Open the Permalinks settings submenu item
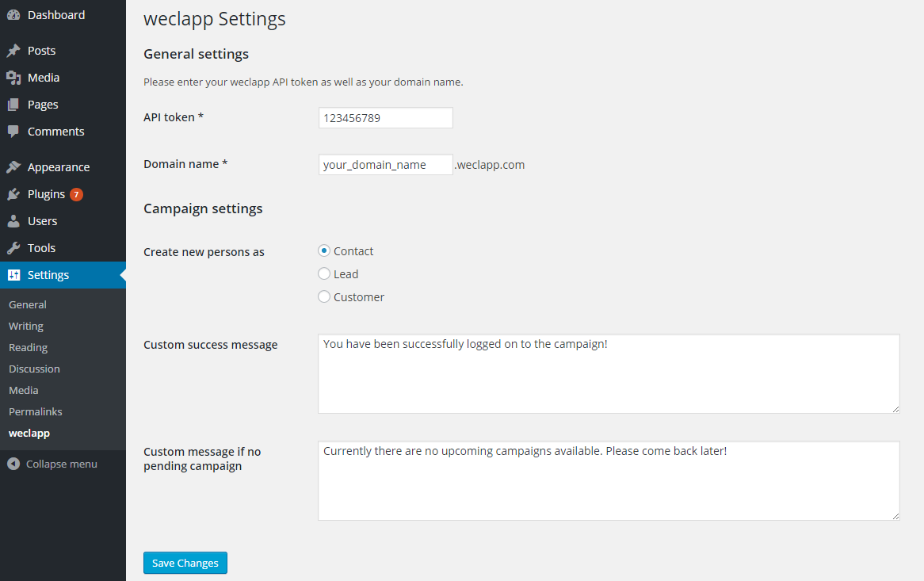This screenshot has width=924, height=581. tap(36, 412)
